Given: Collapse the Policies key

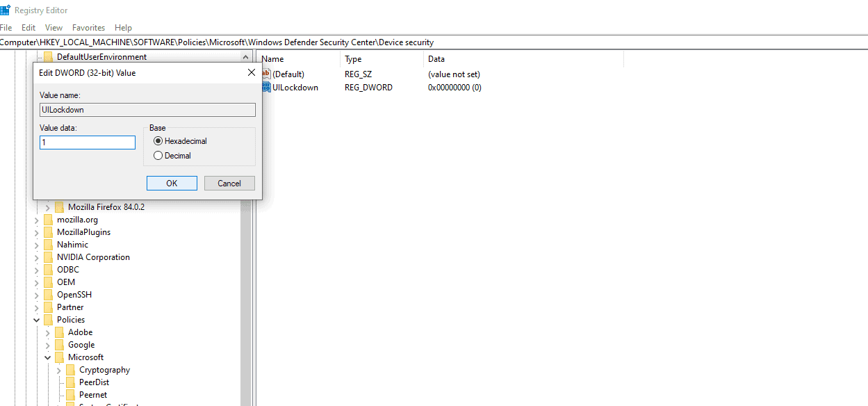Looking at the screenshot, I should 37,320.
